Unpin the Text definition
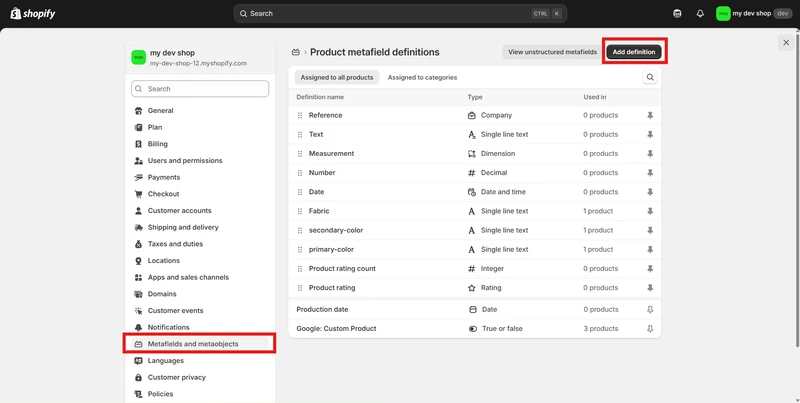 pyautogui.click(x=649, y=135)
